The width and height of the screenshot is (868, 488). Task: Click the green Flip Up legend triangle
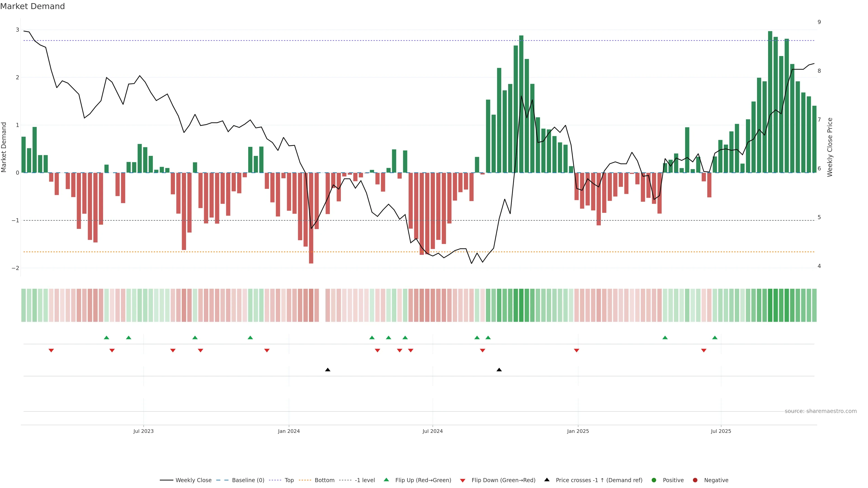[x=386, y=480]
